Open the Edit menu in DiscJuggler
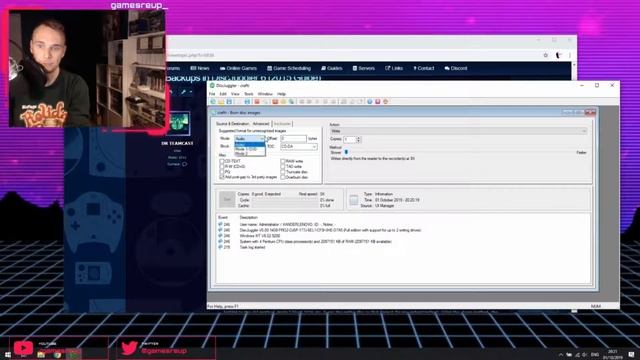Screen dimensions: 640x360 pyautogui.click(x=223, y=94)
